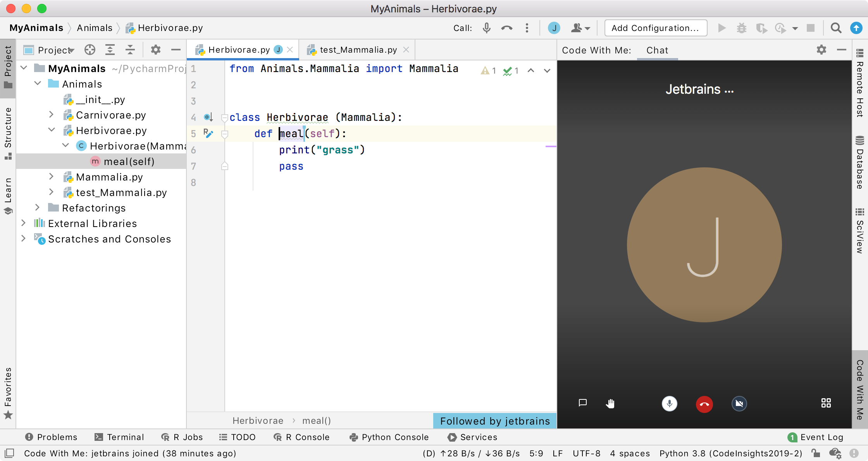Image resolution: width=868 pixels, height=461 pixels.
Task: Click the Chat label in Code With Me
Action: 657,50
